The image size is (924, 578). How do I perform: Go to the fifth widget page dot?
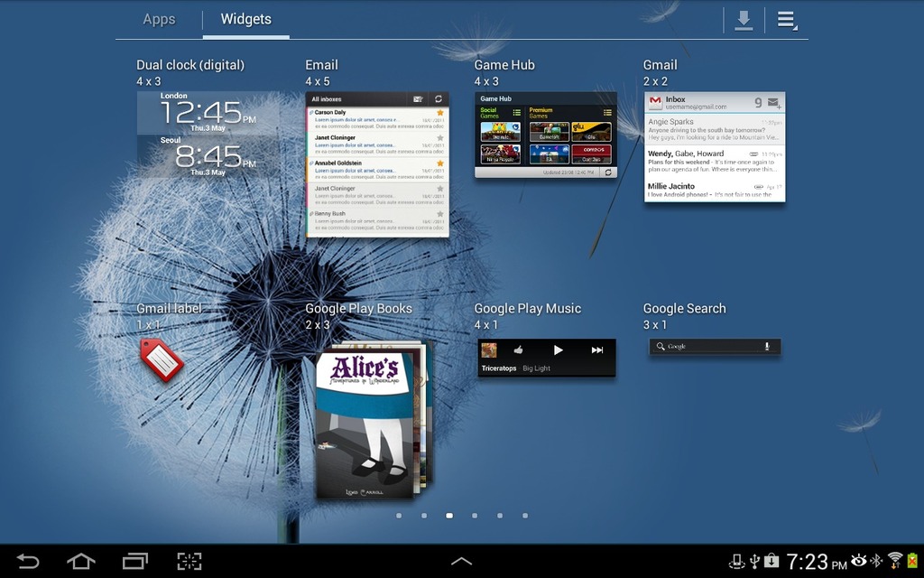(x=500, y=516)
